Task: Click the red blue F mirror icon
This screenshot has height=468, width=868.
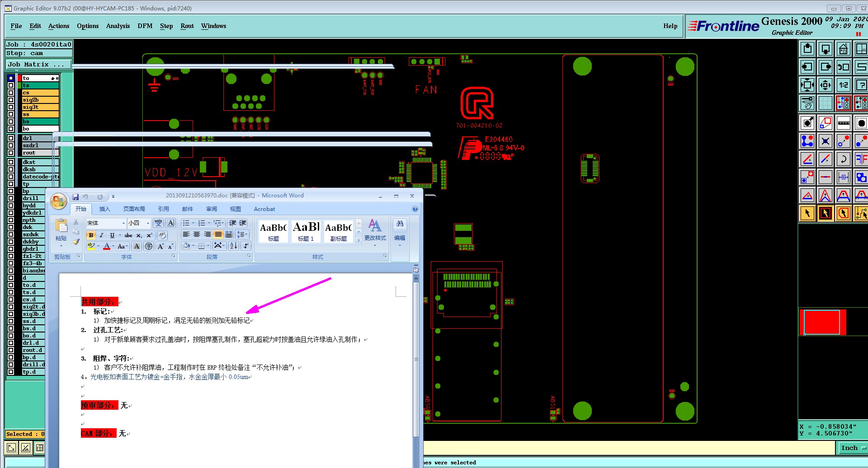Action: (x=861, y=159)
